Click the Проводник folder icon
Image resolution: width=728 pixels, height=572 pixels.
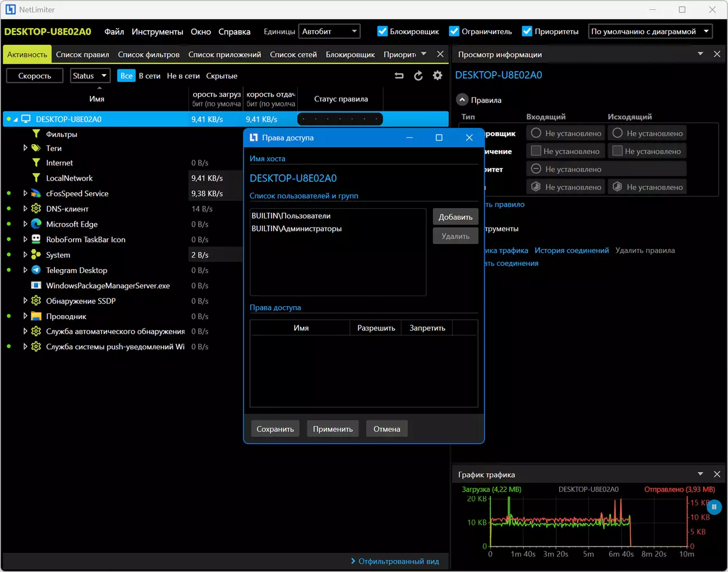(36, 316)
